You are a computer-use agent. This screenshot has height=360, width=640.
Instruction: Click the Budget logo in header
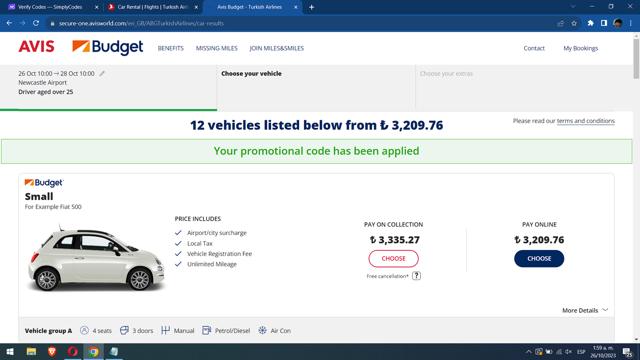click(x=108, y=47)
